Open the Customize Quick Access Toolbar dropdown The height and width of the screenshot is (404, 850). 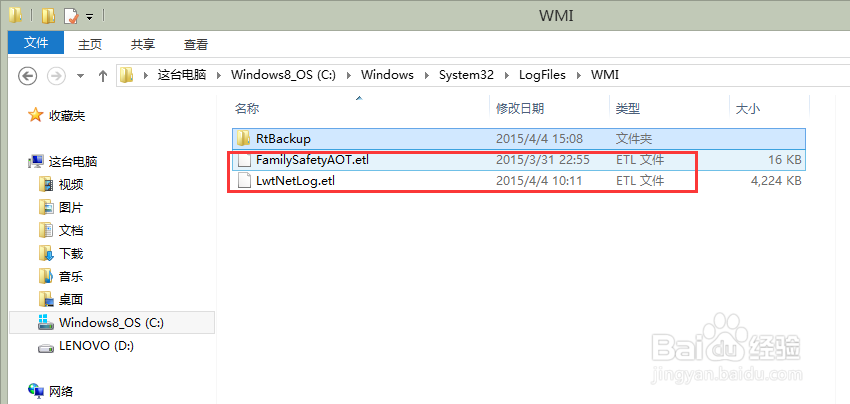89,17
